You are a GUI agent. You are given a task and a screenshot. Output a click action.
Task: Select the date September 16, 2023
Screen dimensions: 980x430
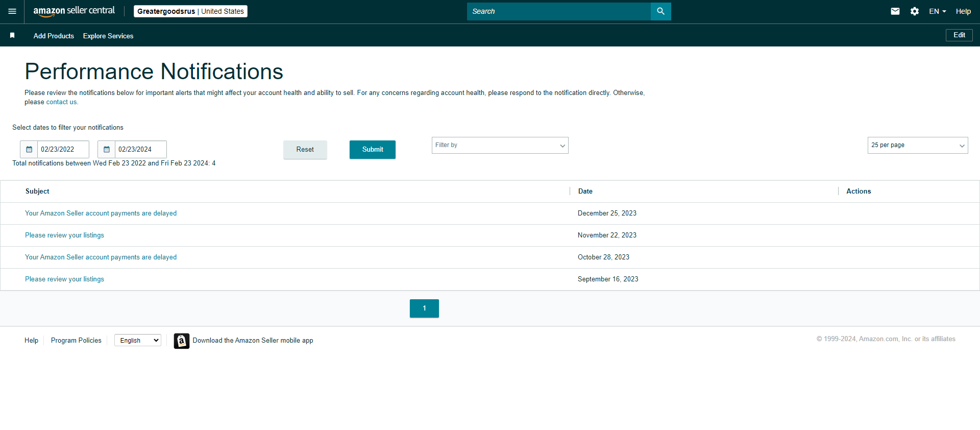[608, 279]
